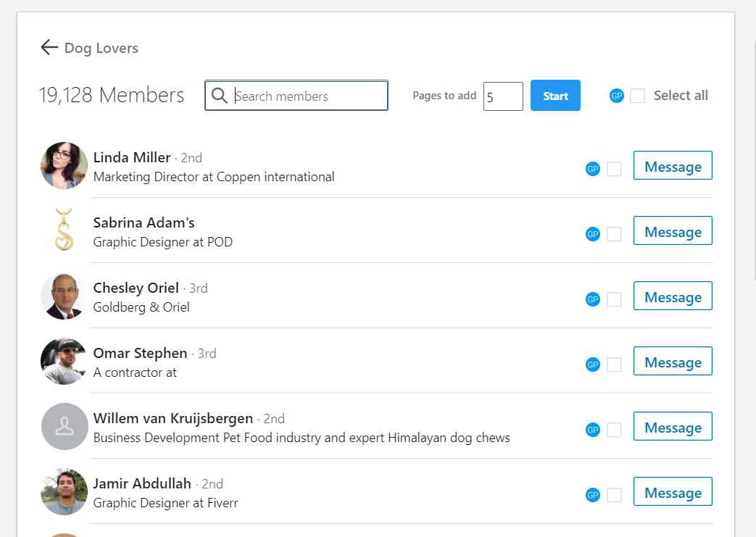The height and width of the screenshot is (537, 756).
Task: Click the Pages to add label
Action: 444,96
